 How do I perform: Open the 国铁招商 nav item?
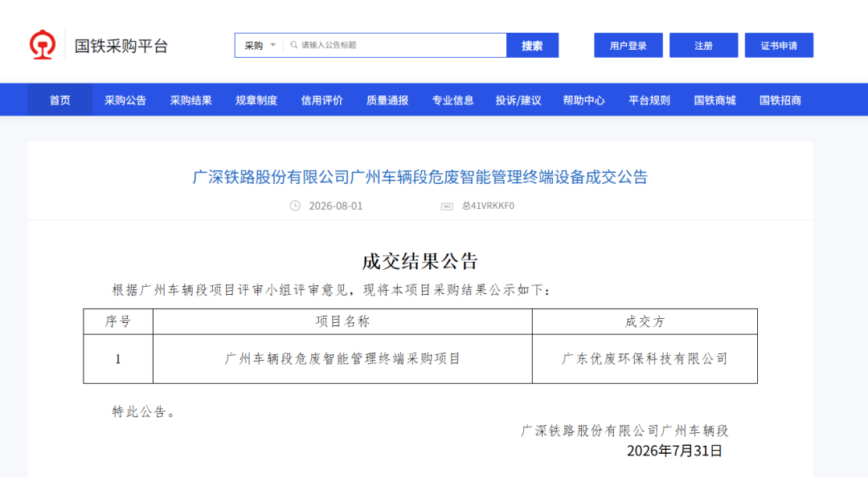click(x=780, y=100)
